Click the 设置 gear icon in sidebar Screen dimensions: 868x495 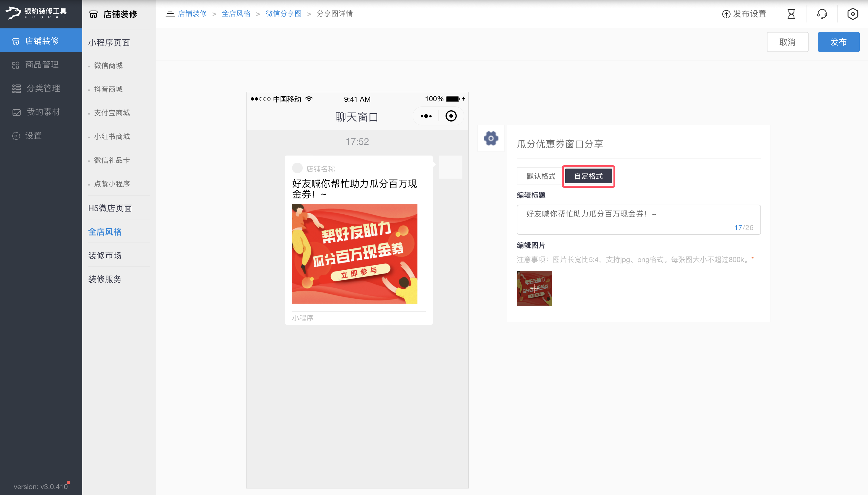click(16, 136)
